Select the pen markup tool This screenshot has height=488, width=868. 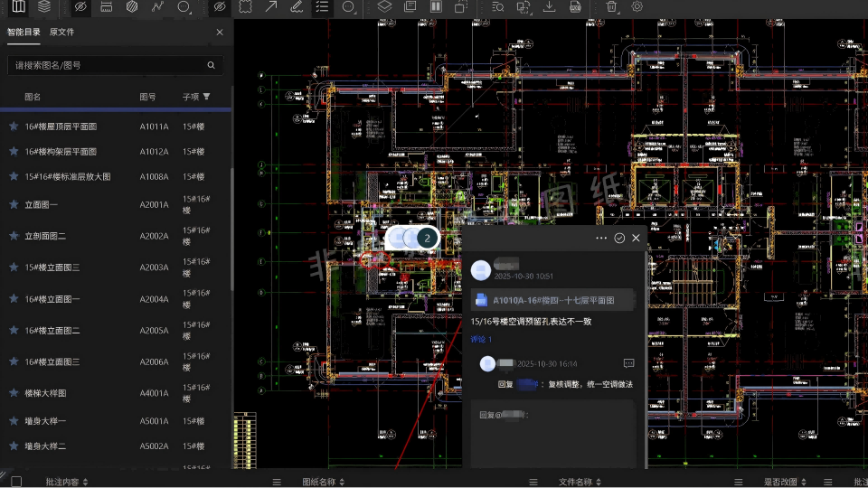click(297, 6)
